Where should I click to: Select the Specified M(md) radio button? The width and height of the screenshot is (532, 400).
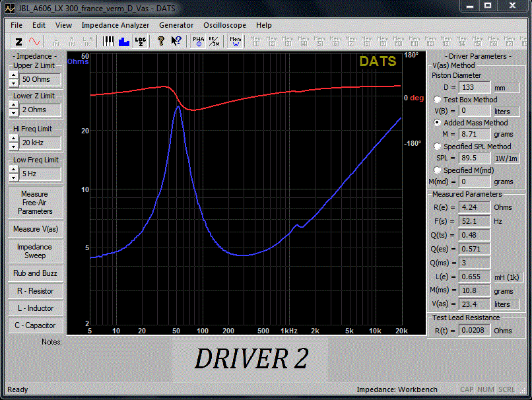(x=438, y=170)
